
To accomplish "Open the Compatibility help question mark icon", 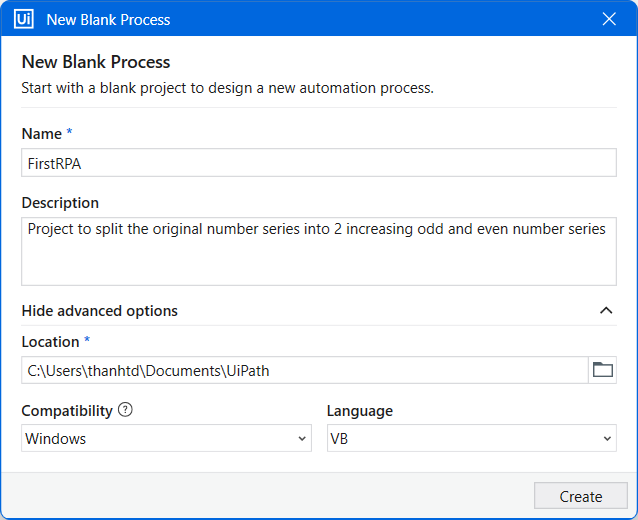I will pyautogui.click(x=125, y=409).
